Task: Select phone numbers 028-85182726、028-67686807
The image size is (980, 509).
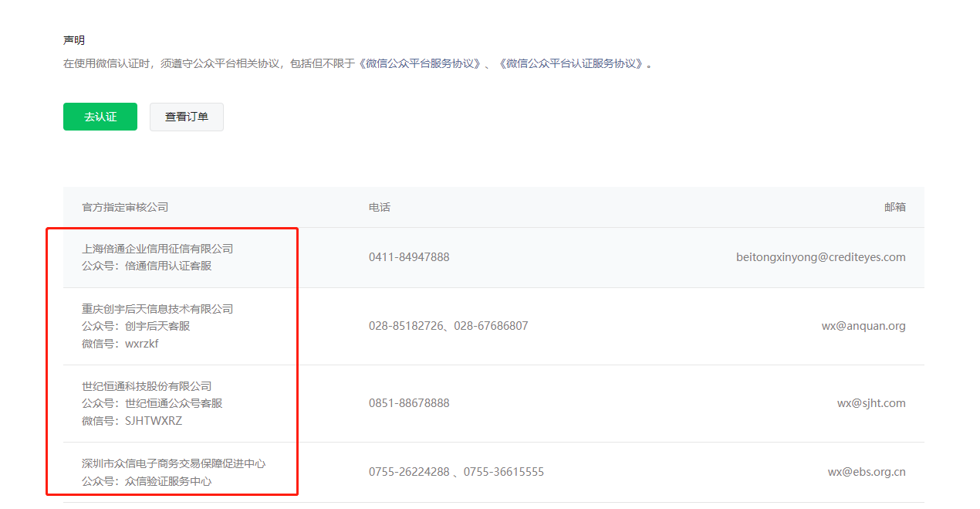Action: coord(448,326)
